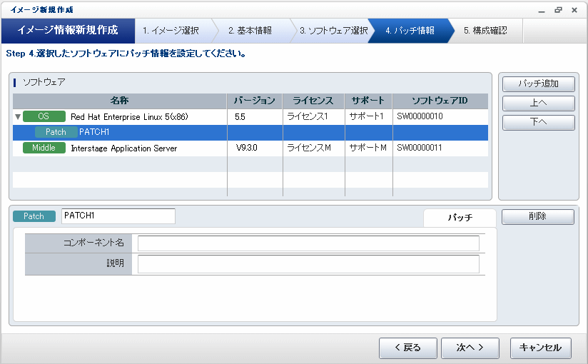Click the パッチ追加 button
Screen dimensions: 588x364
point(539,84)
